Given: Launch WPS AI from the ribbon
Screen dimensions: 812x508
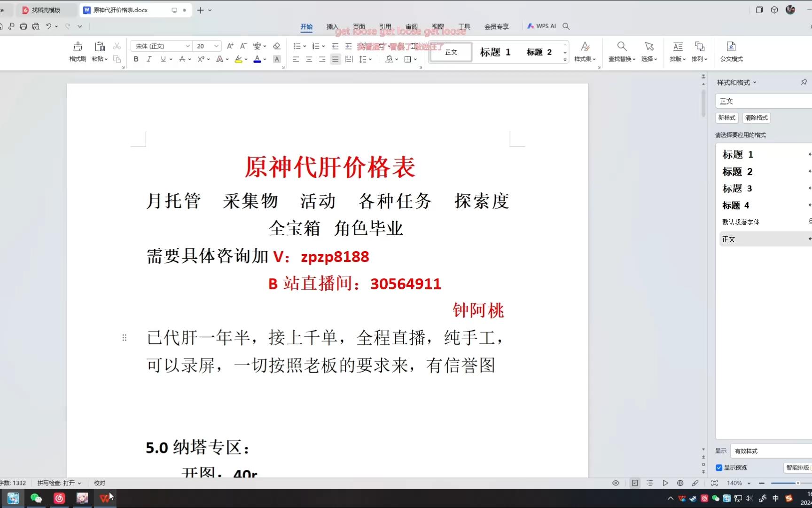Looking at the screenshot, I should click(541, 26).
